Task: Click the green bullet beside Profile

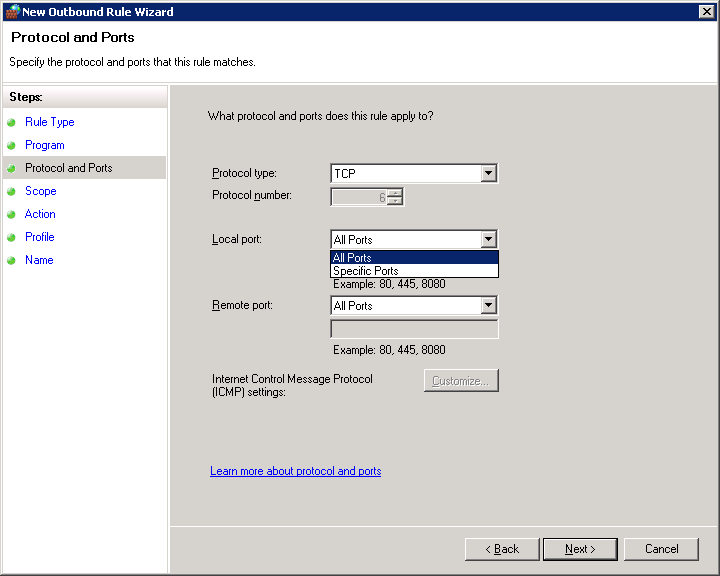Action: coord(11,237)
